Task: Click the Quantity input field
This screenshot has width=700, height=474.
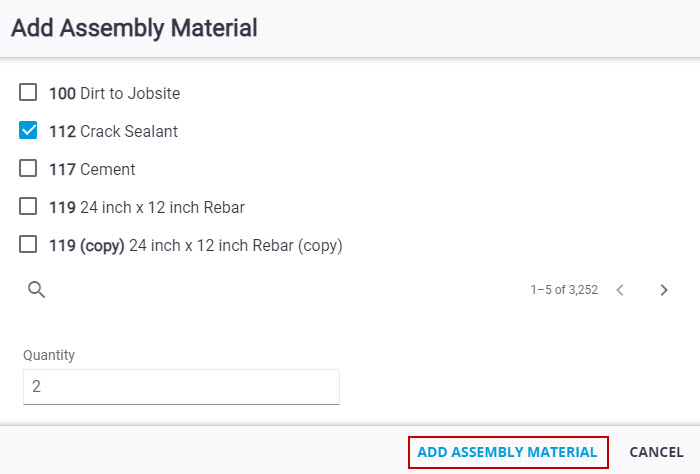Action: (181, 387)
